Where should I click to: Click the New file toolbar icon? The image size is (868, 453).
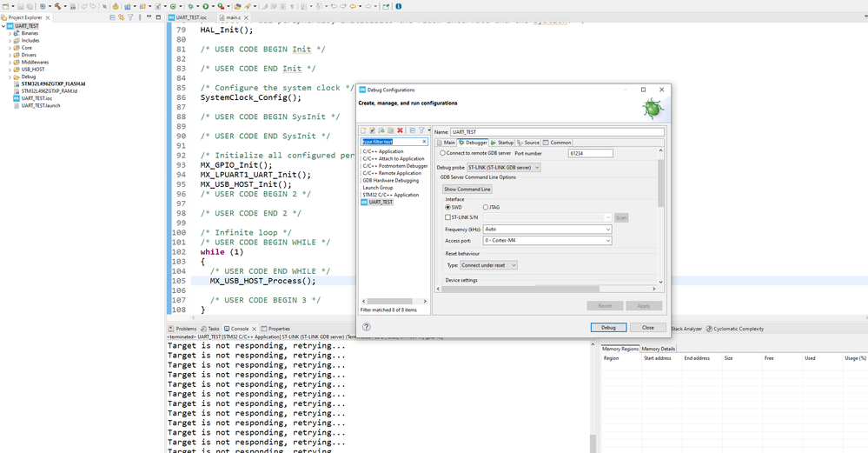tap(5, 6)
